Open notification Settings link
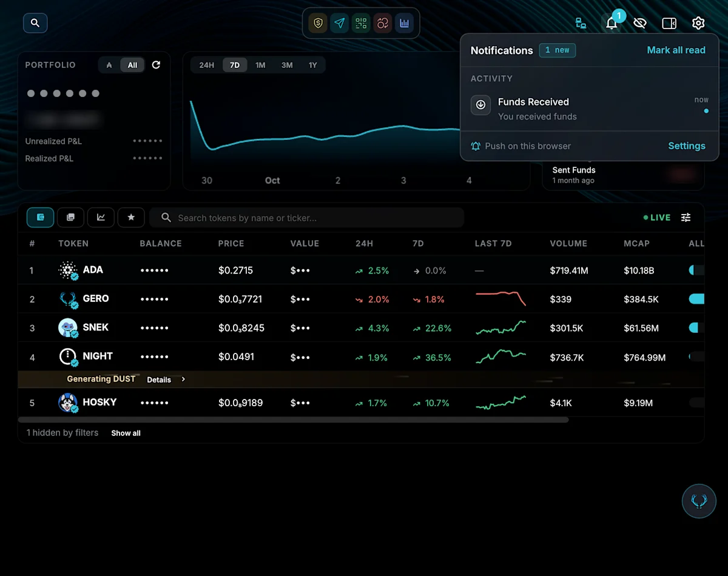The image size is (728, 576). (x=687, y=146)
